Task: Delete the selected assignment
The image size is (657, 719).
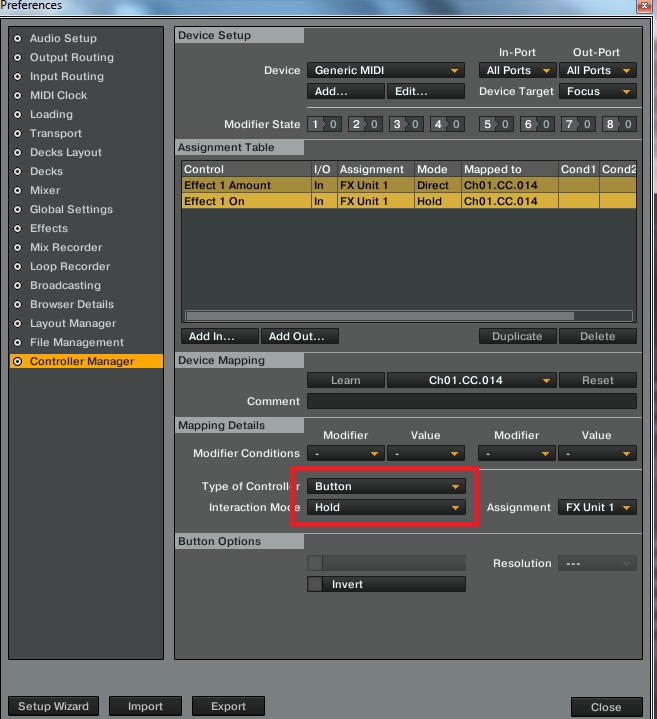Action: pyautogui.click(x=598, y=336)
